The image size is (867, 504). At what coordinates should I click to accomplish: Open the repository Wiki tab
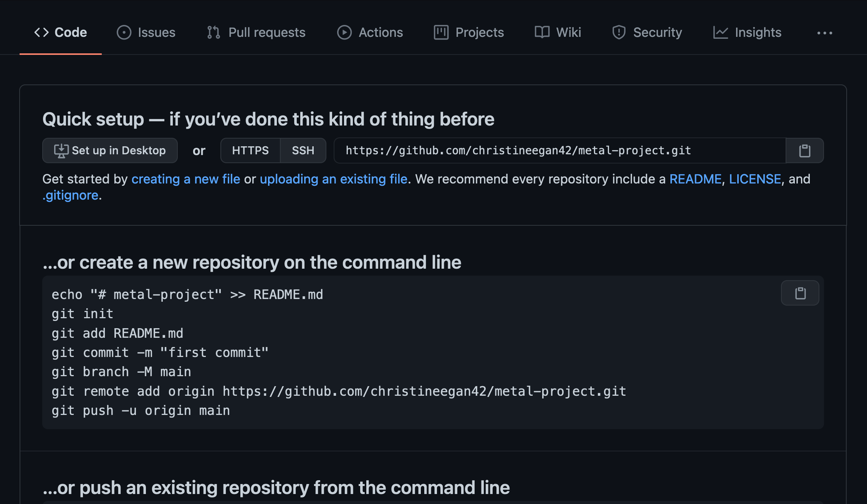[558, 33]
